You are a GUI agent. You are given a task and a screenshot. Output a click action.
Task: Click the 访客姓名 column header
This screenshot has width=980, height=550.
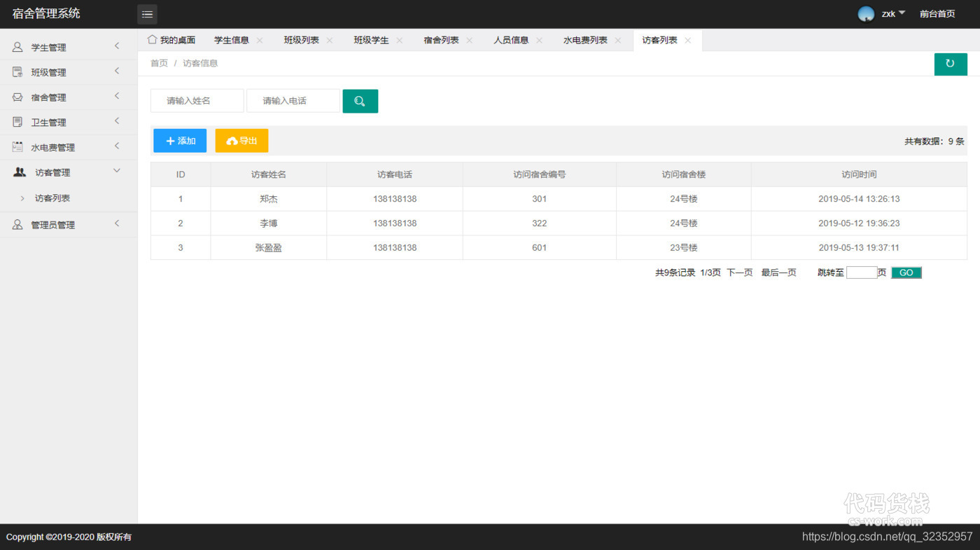[269, 174]
